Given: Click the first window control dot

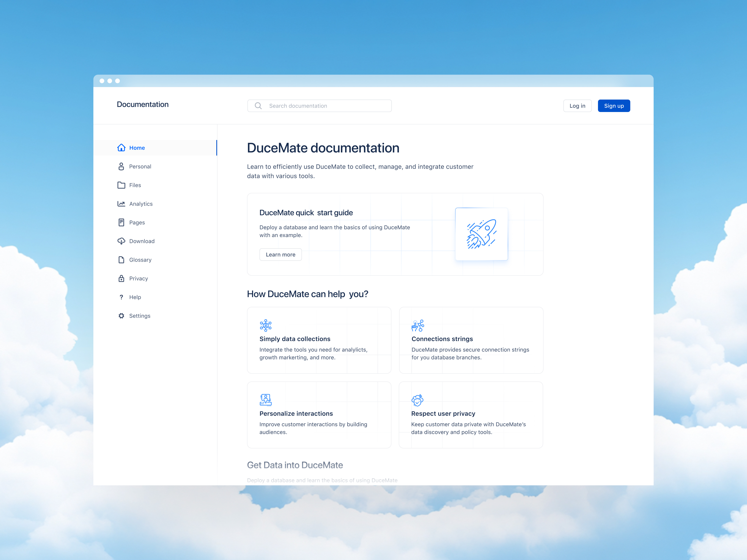Looking at the screenshot, I should [x=102, y=81].
